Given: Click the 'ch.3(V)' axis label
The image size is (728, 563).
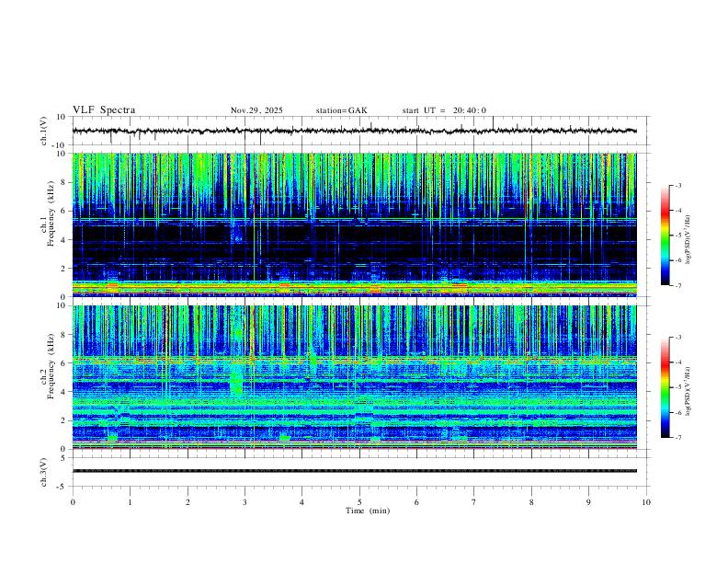Looking at the screenshot, I should [x=43, y=472].
